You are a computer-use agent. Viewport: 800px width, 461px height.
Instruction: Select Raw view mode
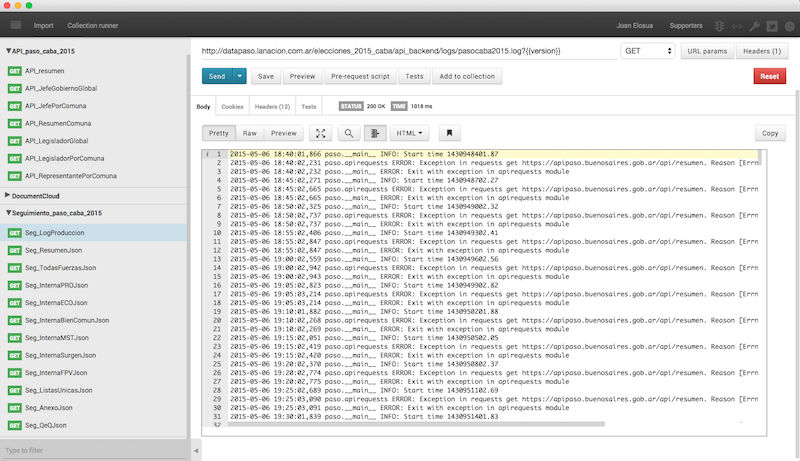click(x=249, y=133)
